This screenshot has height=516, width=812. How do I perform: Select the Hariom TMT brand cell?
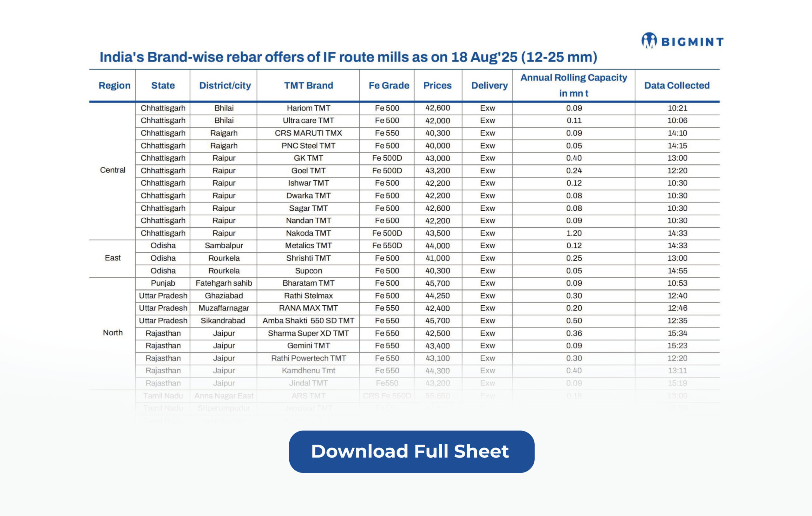[308, 108]
